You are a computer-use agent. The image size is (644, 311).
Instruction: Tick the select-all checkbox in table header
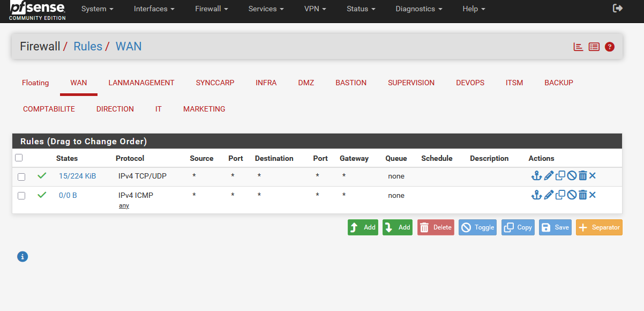19,158
